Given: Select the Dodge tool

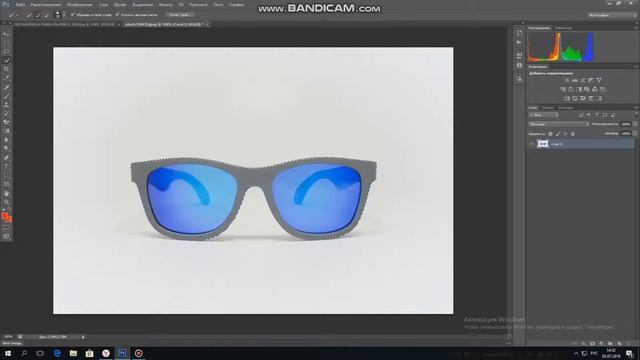Looking at the screenshot, I should coord(6,149).
